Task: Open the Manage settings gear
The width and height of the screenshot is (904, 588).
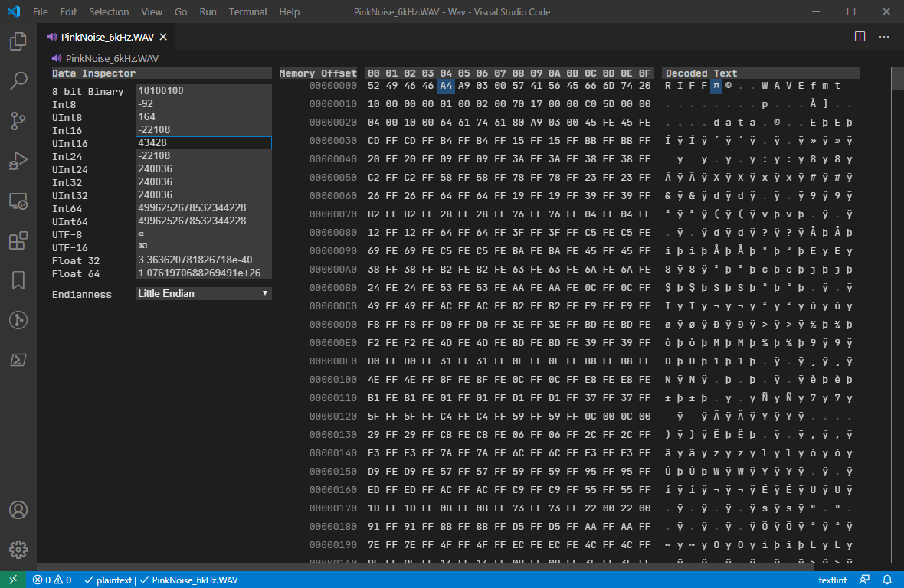Action: [18, 549]
